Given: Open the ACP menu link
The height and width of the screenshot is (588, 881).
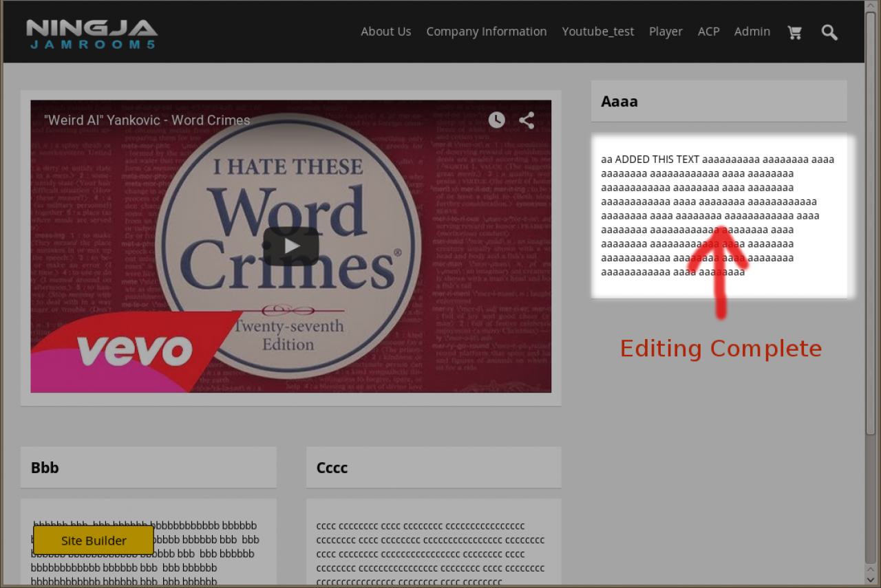Looking at the screenshot, I should point(708,32).
